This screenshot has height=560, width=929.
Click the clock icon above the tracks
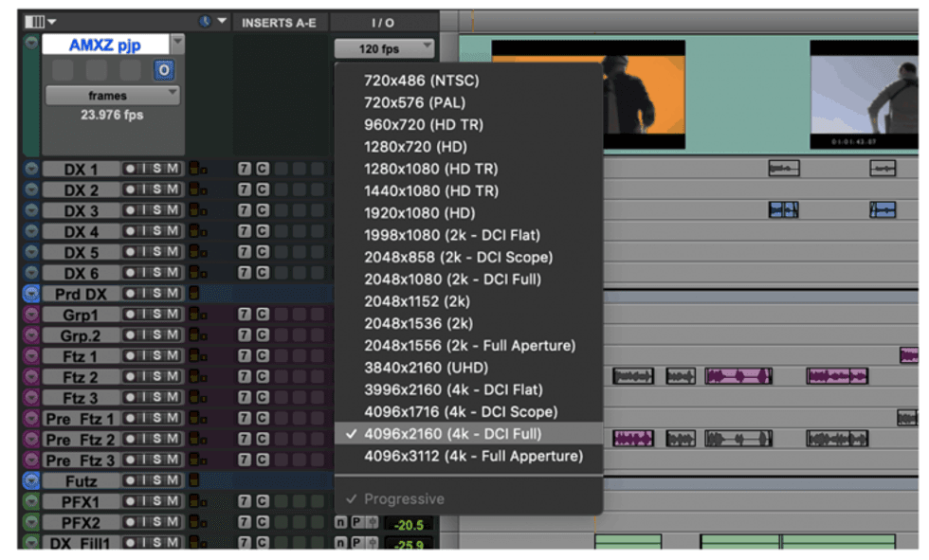tap(205, 21)
